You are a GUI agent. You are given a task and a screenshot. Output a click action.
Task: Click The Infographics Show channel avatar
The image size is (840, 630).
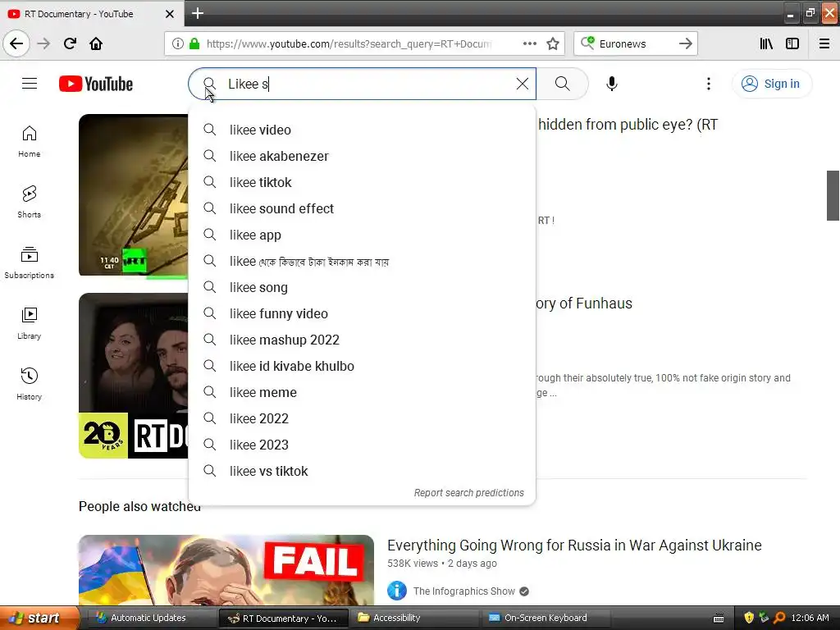[397, 591]
